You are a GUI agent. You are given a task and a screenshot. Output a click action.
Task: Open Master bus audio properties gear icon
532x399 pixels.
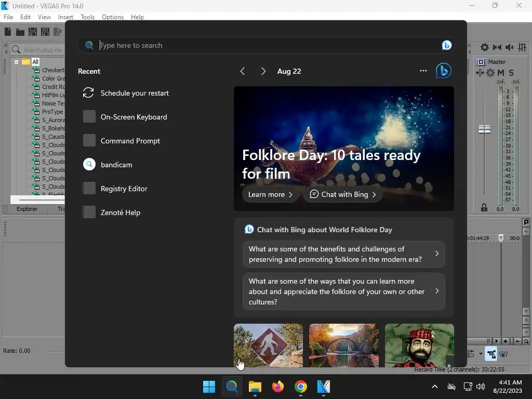pyautogui.click(x=485, y=47)
